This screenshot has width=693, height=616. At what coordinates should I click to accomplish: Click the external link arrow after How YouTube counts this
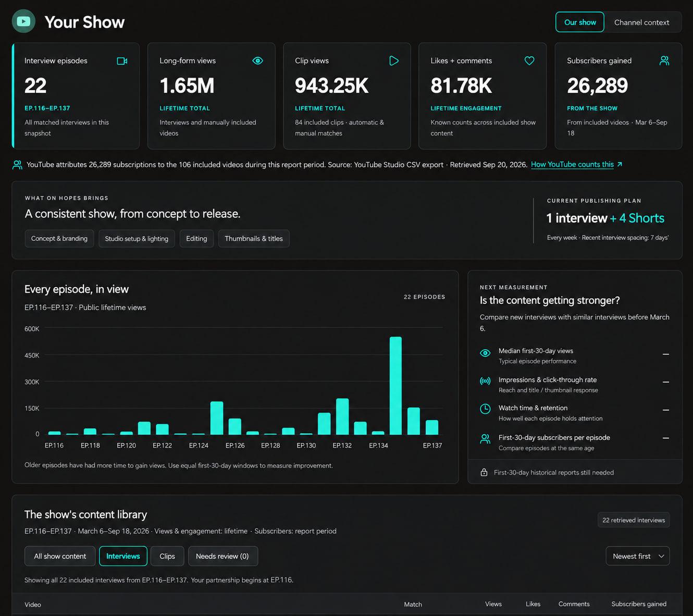(620, 164)
